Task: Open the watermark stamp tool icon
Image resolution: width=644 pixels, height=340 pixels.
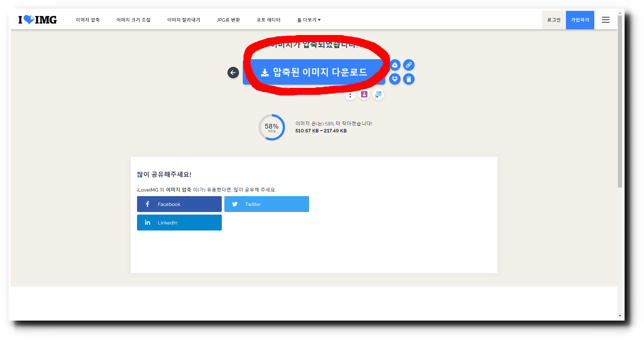Action: click(x=364, y=94)
